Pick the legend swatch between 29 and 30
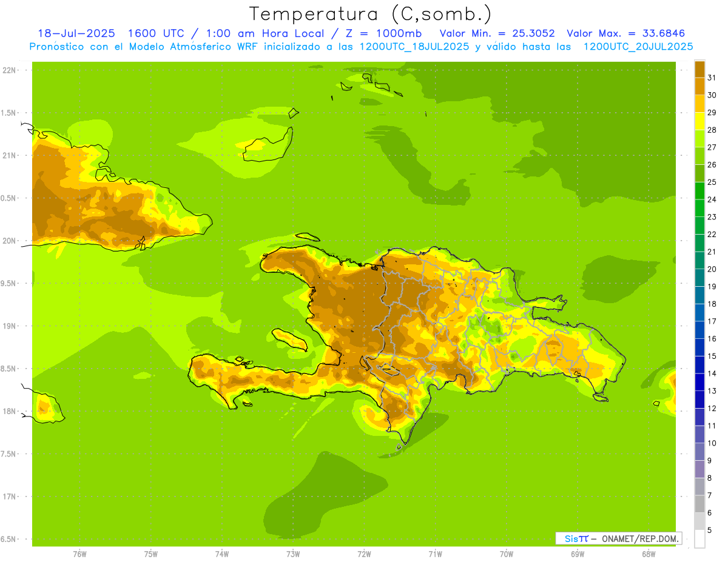The image size is (728, 562). click(x=699, y=104)
